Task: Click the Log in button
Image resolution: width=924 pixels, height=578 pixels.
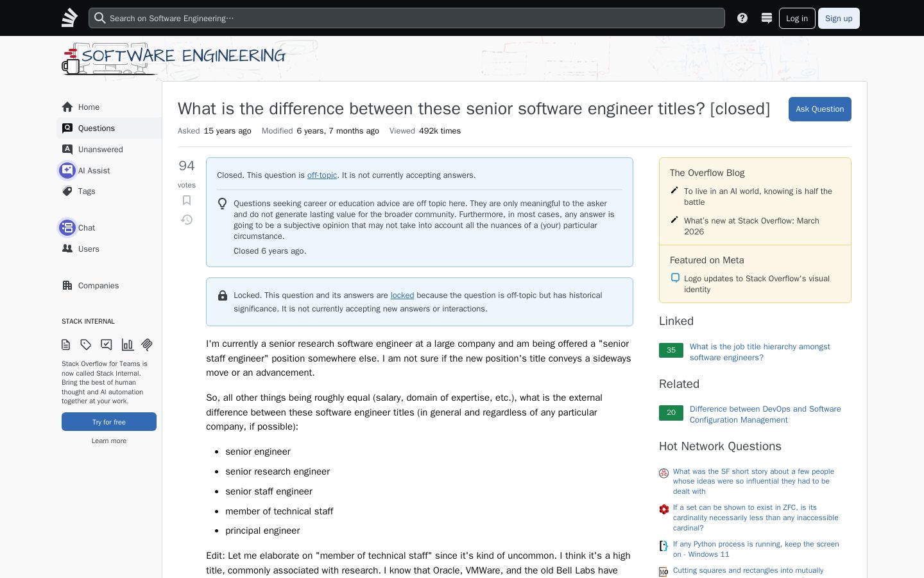Action: [x=797, y=18]
